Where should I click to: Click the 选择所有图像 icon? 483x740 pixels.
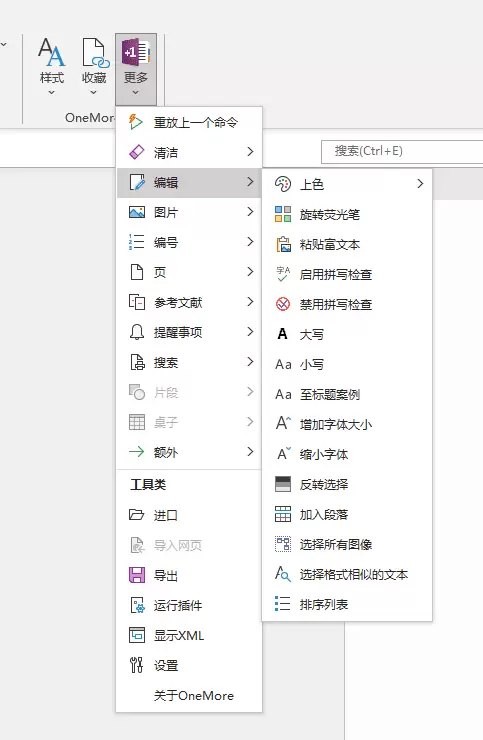(x=283, y=544)
